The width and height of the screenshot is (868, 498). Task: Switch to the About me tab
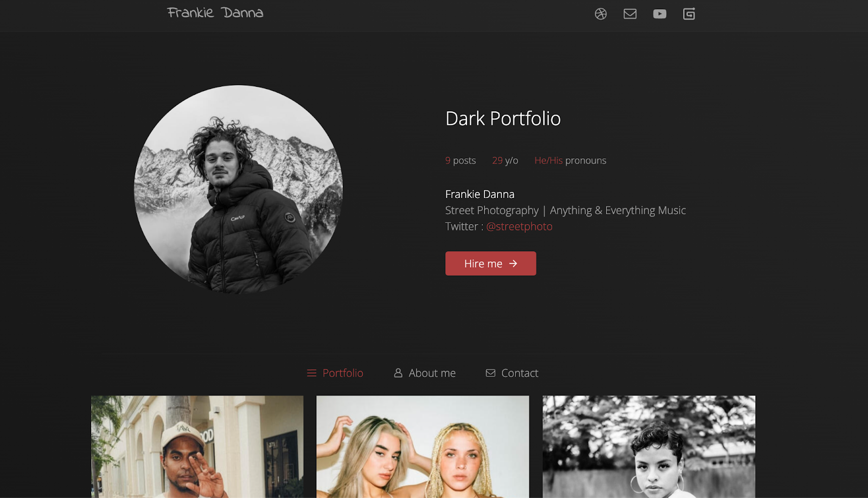click(432, 373)
